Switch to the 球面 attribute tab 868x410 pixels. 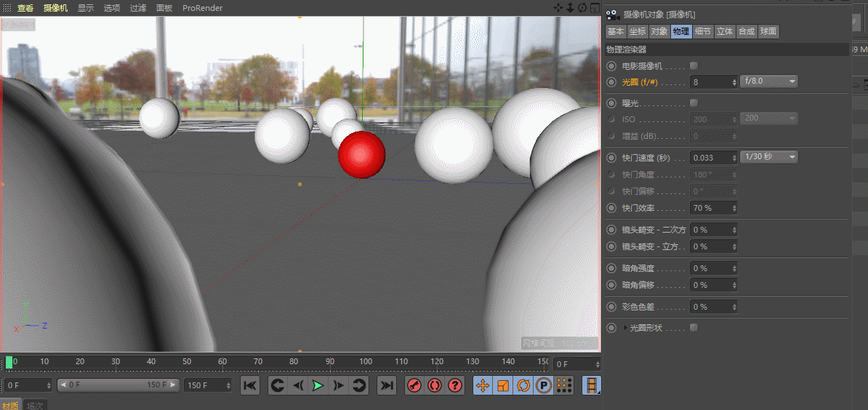tap(768, 31)
